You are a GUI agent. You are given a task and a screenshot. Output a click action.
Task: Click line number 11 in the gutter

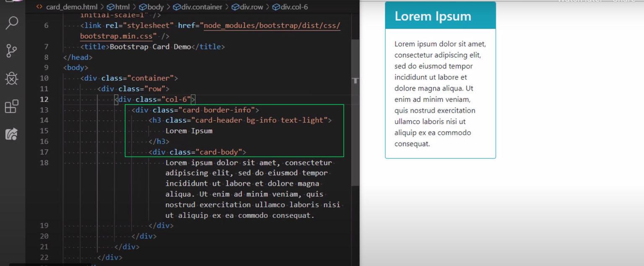44,88
